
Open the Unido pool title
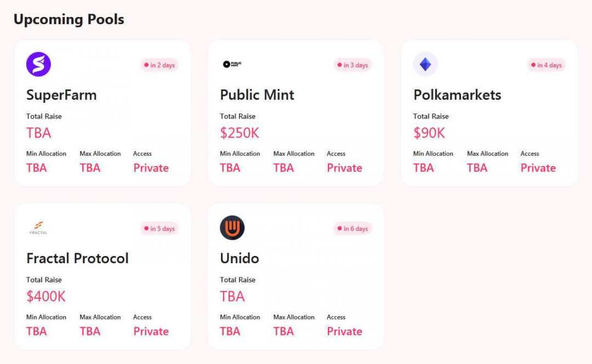click(x=240, y=258)
